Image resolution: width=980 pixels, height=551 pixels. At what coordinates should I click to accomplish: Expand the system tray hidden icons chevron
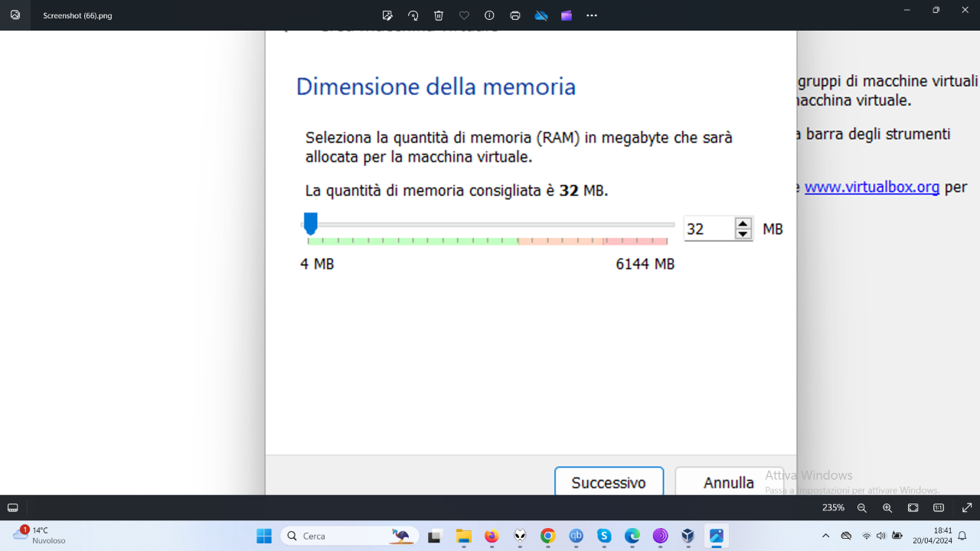[x=825, y=536]
